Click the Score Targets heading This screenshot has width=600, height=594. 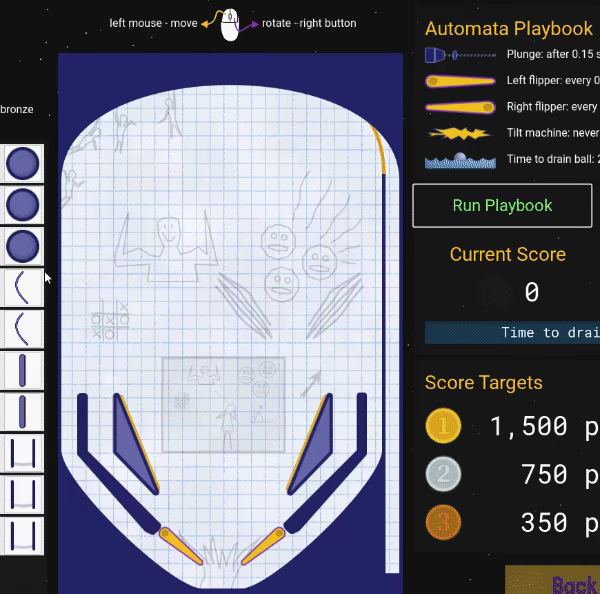tap(484, 383)
